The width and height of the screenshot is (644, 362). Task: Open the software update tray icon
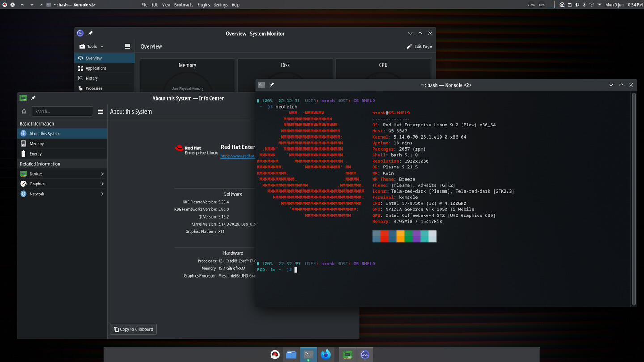click(562, 4)
